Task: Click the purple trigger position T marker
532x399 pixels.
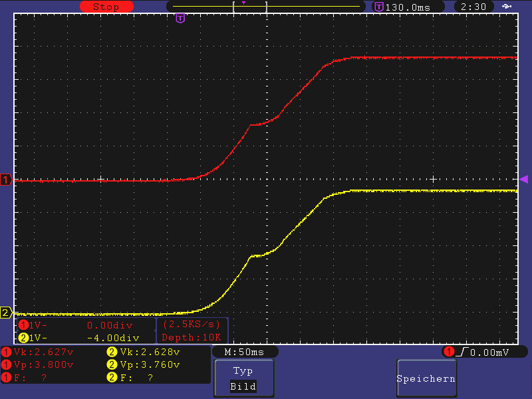Action: click(180, 19)
